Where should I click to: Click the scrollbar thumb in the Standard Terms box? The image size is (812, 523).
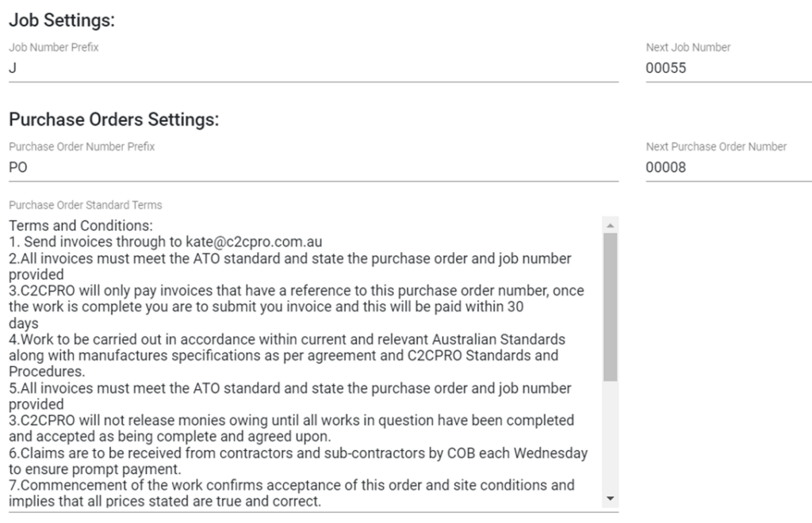click(x=610, y=307)
